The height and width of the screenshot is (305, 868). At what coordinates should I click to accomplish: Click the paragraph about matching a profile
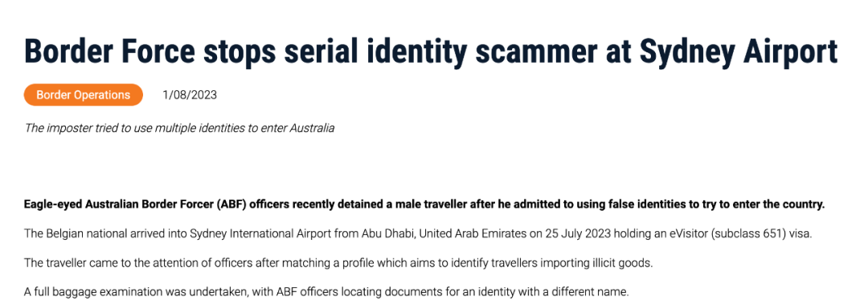point(338,262)
